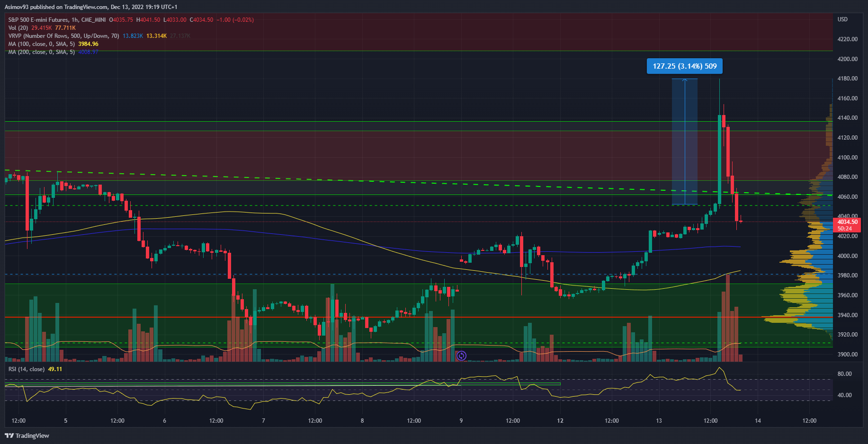This screenshot has width=868, height=444.
Task: Open the RSI (14, close) legend
Action: (27, 369)
